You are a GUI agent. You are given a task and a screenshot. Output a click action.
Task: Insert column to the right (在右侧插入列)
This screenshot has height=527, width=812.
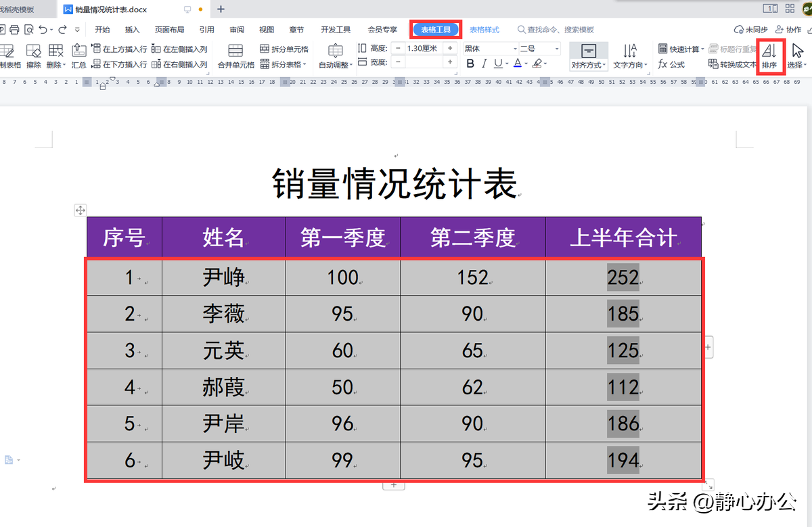pyautogui.click(x=179, y=64)
